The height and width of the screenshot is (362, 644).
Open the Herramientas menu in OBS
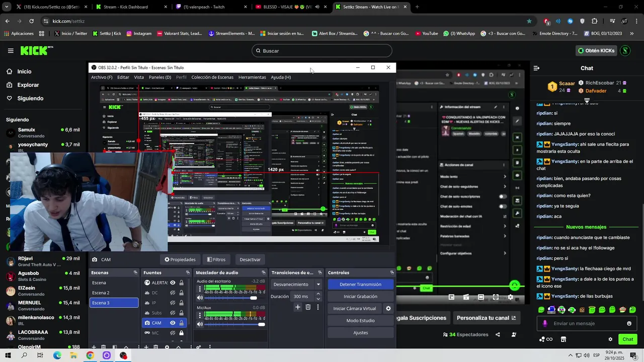click(x=252, y=77)
